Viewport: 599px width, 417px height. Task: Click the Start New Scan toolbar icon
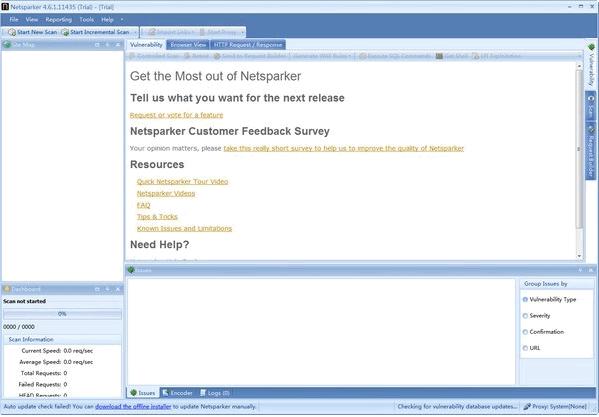tap(12, 32)
